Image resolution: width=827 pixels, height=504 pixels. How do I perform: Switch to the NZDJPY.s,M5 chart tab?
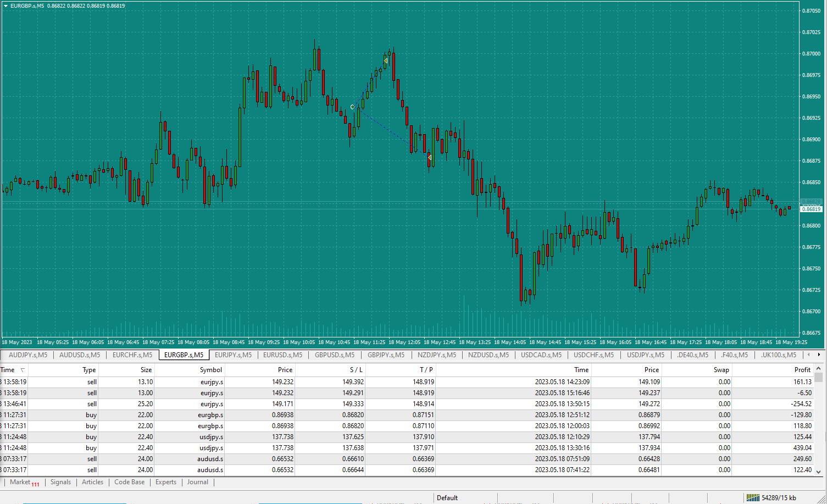[437, 355]
